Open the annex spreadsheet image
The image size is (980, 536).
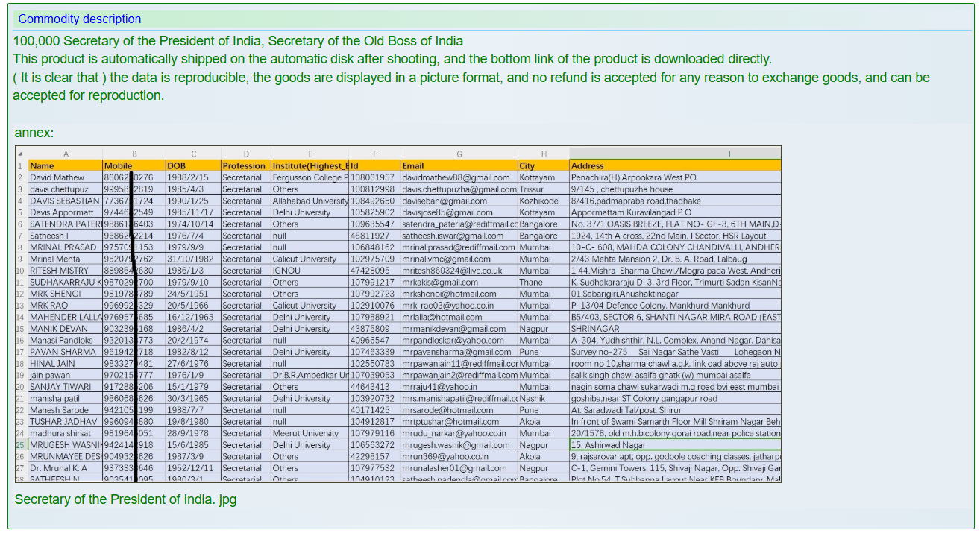pyautogui.click(x=398, y=313)
